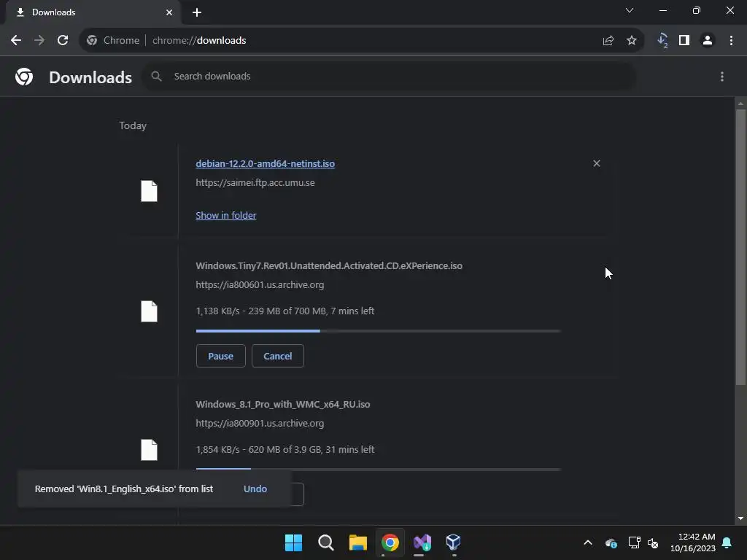Viewport: 747px width, 560px height.
Task: Open the debian-12.2.0-amd64-netinst.iso link
Action: (x=266, y=163)
